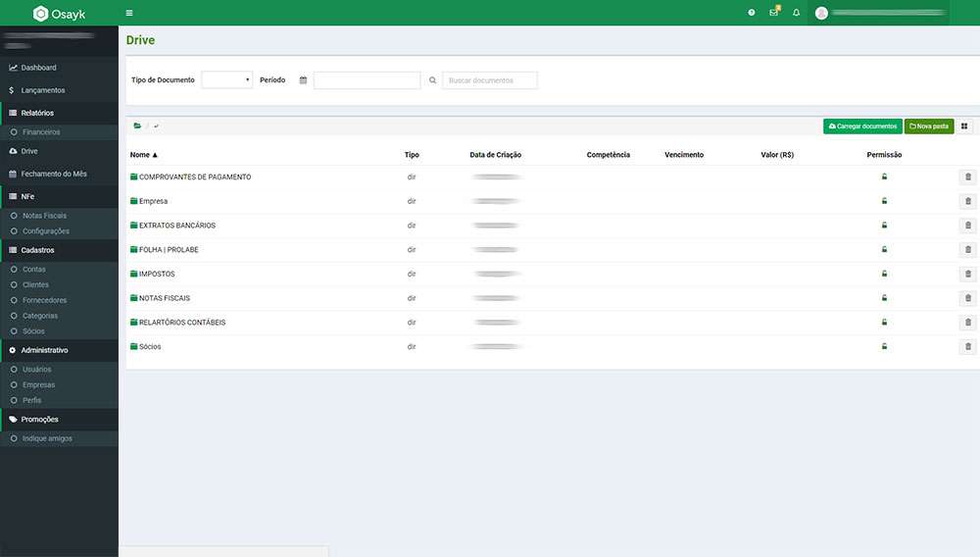Viewport: 980px width, 557px height.
Task: Open the IMPOSTOS folder
Action: pos(153,274)
